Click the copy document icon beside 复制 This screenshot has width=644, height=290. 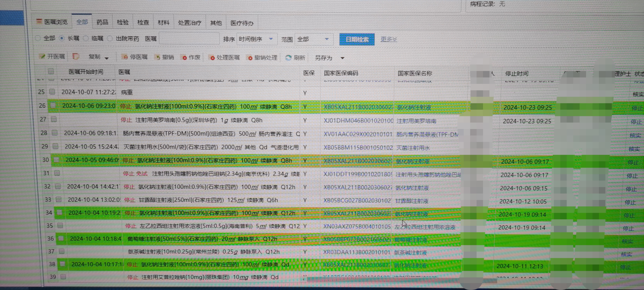click(x=76, y=56)
